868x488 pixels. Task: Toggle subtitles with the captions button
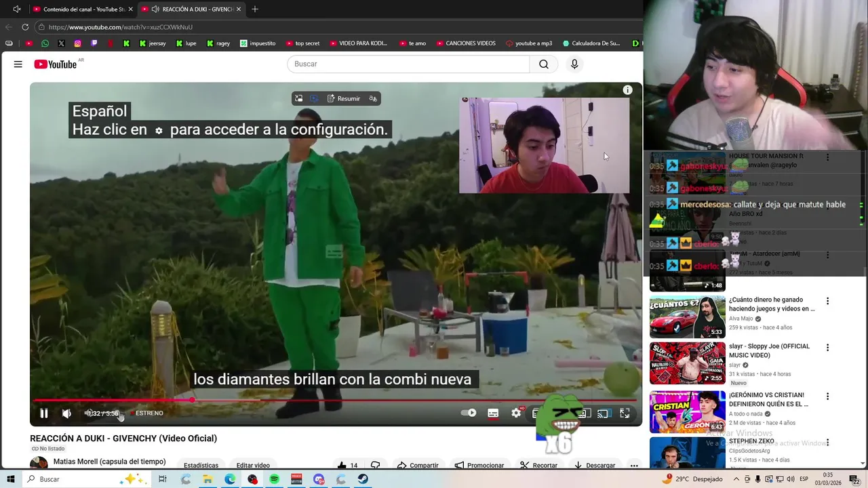[x=493, y=413]
